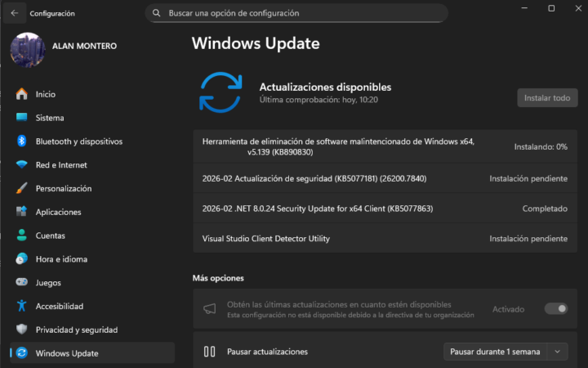Click the .NET 8.0.24 Security Update row
588x368 pixels.
[385, 209]
